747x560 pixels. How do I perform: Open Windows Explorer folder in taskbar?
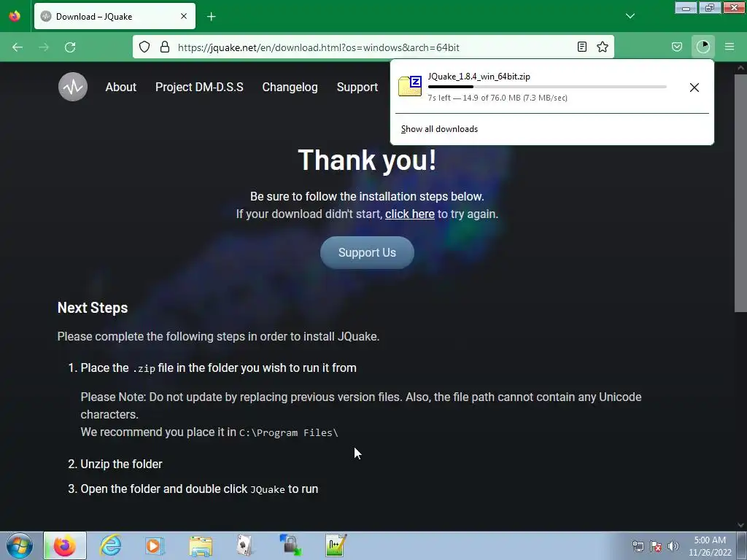pos(201,546)
